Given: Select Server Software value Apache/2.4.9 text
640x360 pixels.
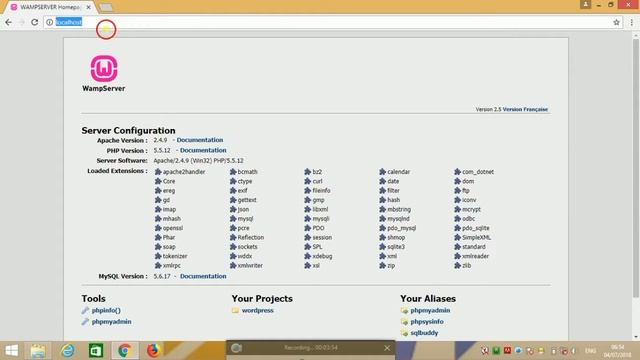Looking at the screenshot, I should tap(198, 161).
